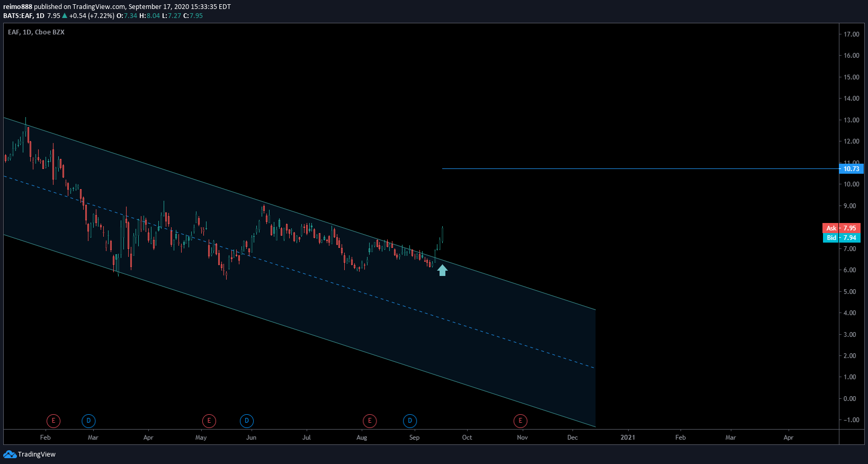Click the TradingView text at bottom left
This screenshot has width=868, height=464.
[x=37, y=454]
